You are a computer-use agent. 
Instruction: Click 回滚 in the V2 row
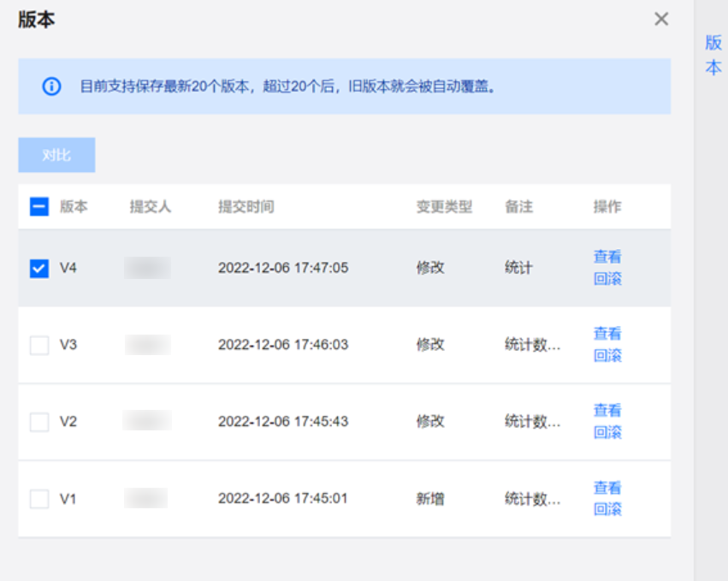tap(607, 433)
